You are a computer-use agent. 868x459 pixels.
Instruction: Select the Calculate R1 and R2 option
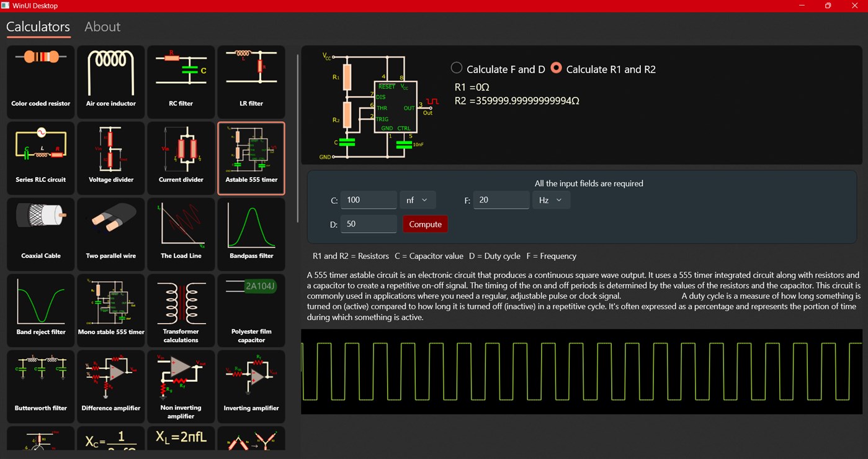[x=557, y=68]
